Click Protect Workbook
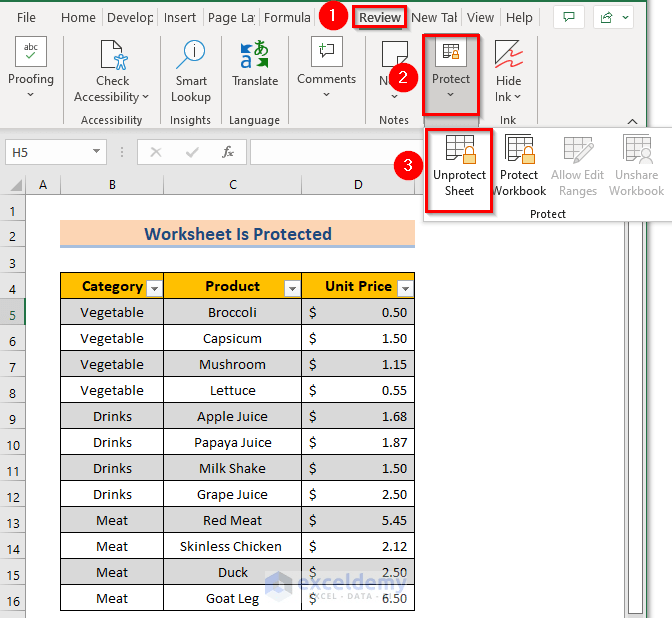Image resolution: width=672 pixels, height=618 pixels. click(519, 166)
